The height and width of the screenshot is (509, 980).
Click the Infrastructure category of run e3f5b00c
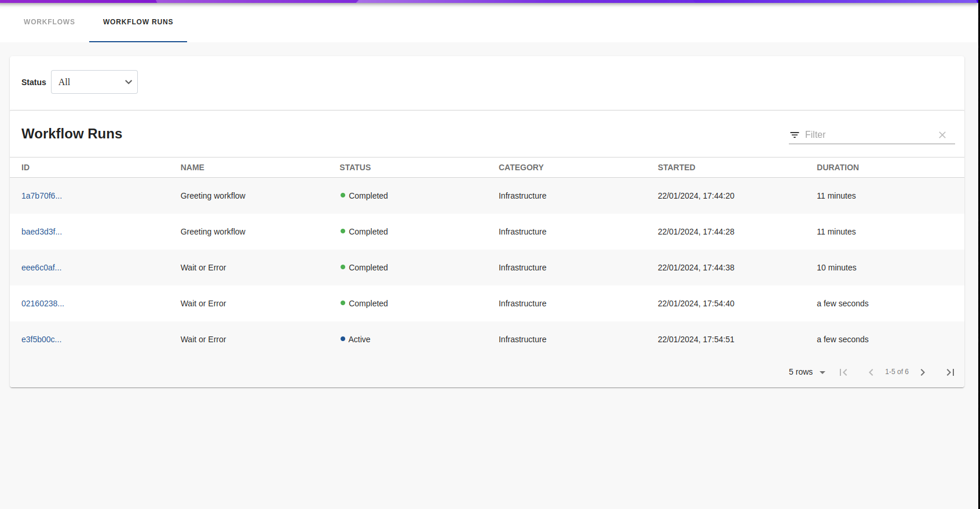tap(522, 339)
